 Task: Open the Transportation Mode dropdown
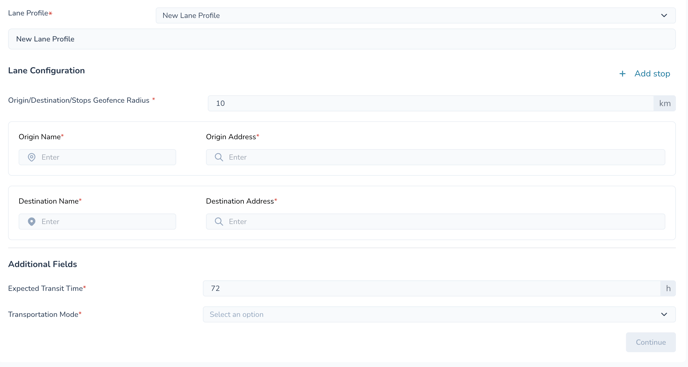coord(439,314)
